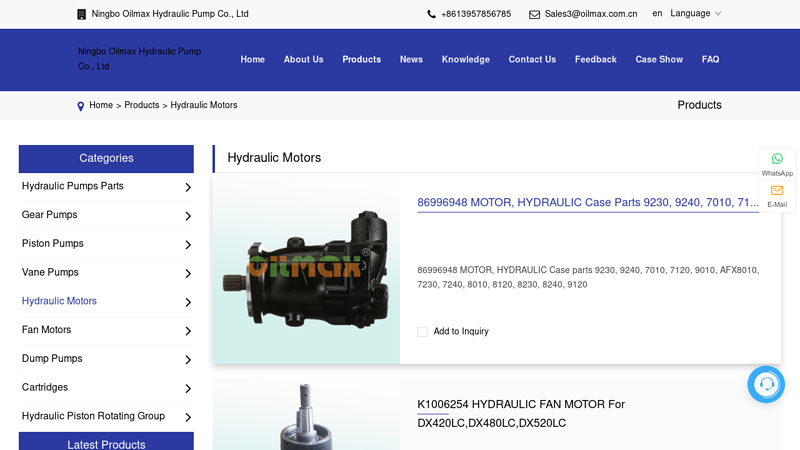Click the Latest Products sidebar header
The width and height of the screenshot is (800, 450).
click(106, 442)
